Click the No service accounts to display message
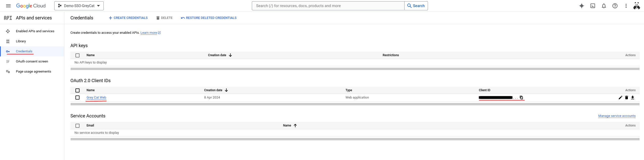644x160 pixels. 97,133
